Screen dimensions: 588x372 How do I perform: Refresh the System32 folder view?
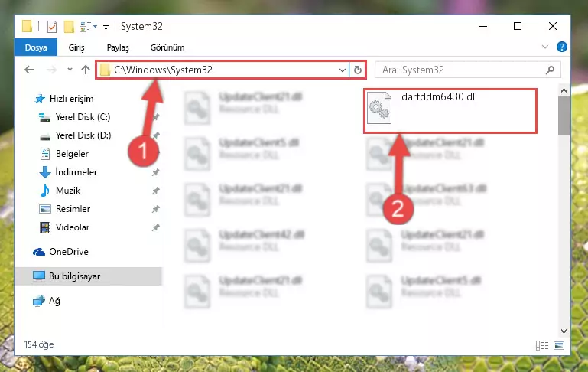coord(358,70)
